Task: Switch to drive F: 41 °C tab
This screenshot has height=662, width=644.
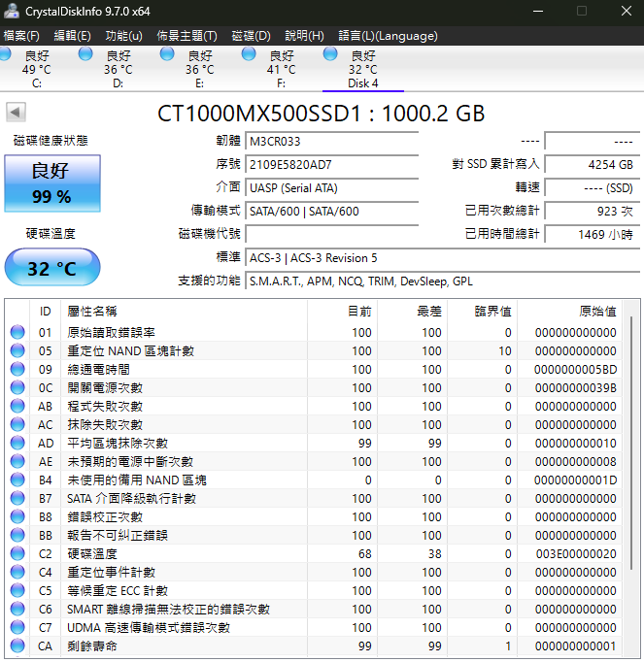Action: pos(282,69)
